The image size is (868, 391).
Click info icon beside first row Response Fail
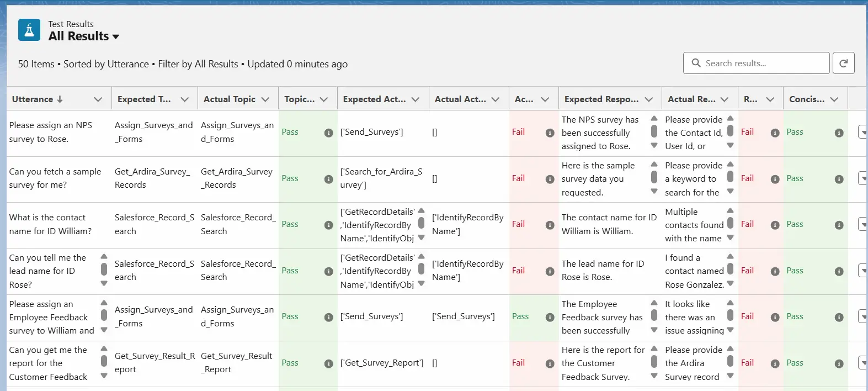775,133
